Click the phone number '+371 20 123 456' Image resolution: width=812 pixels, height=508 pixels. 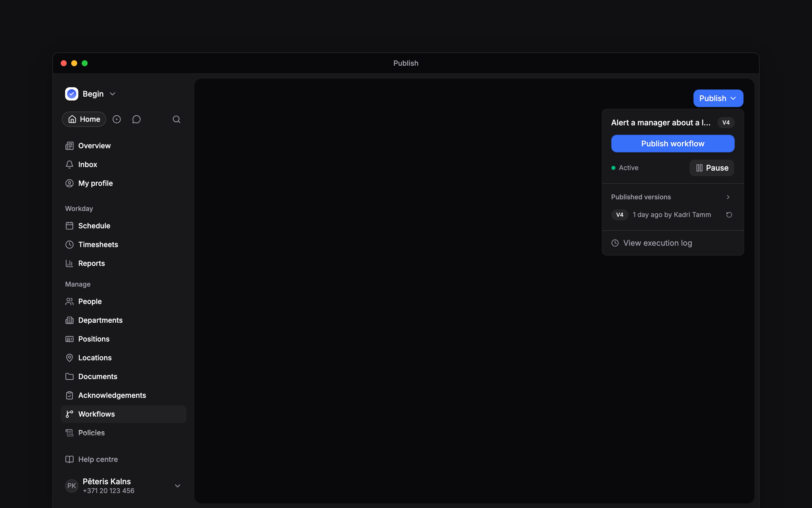(x=108, y=491)
